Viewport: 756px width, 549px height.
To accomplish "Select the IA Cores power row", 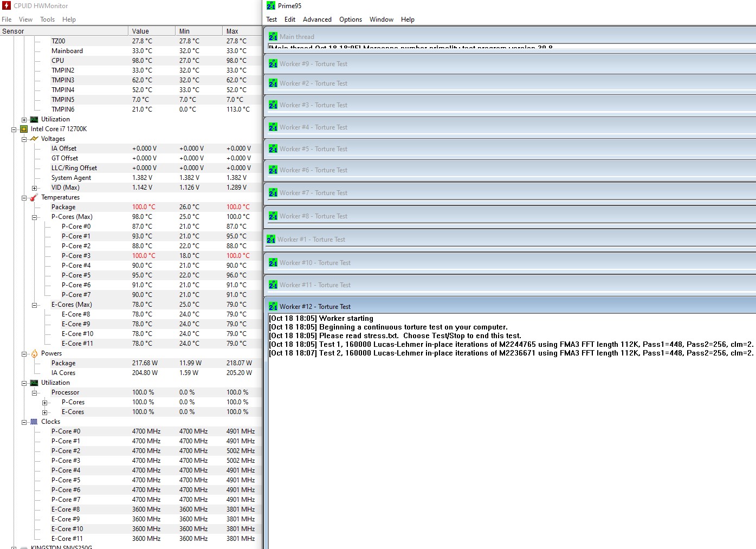I will tap(131, 373).
